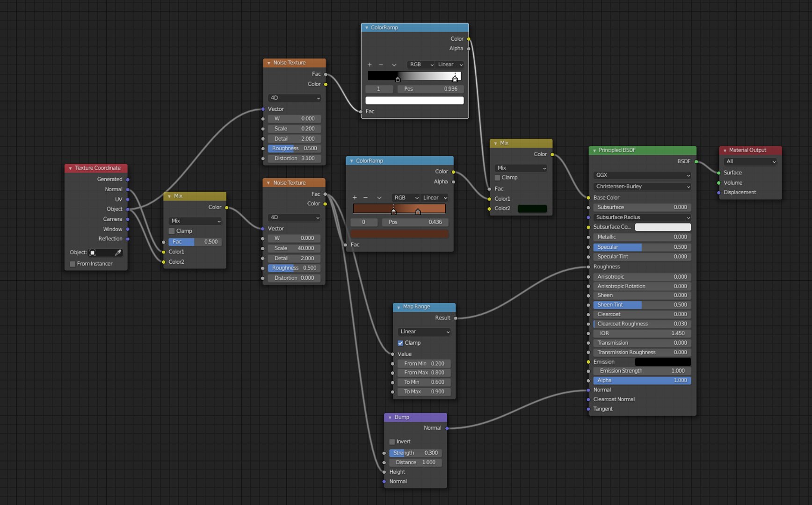Click the Color2 dark green swatch

[x=532, y=209]
